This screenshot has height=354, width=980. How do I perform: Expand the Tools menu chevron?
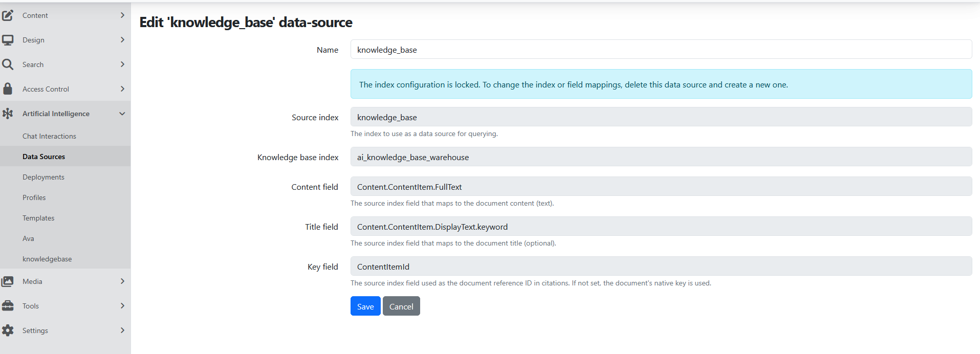tap(122, 306)
